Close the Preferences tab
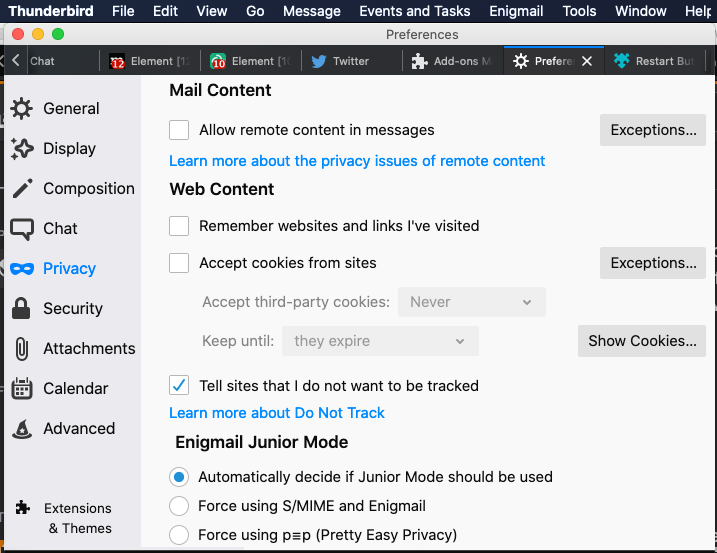Viewport: 717px width, 553px height. point(587,61)
